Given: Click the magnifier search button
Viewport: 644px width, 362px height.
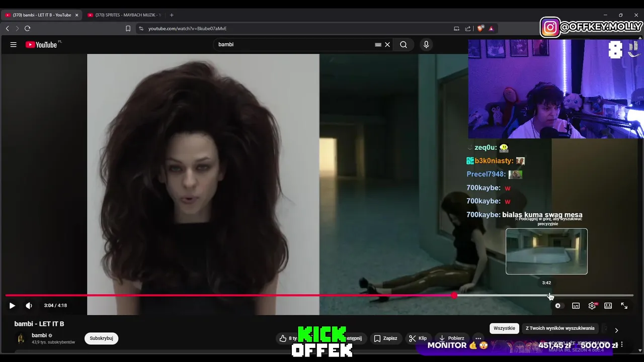Looking at the screenshot, I should (x=404, y=44).
